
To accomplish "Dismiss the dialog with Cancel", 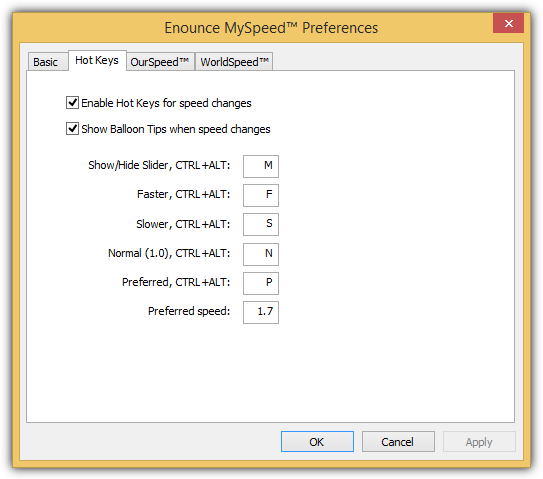I will (x=398, y=442).
